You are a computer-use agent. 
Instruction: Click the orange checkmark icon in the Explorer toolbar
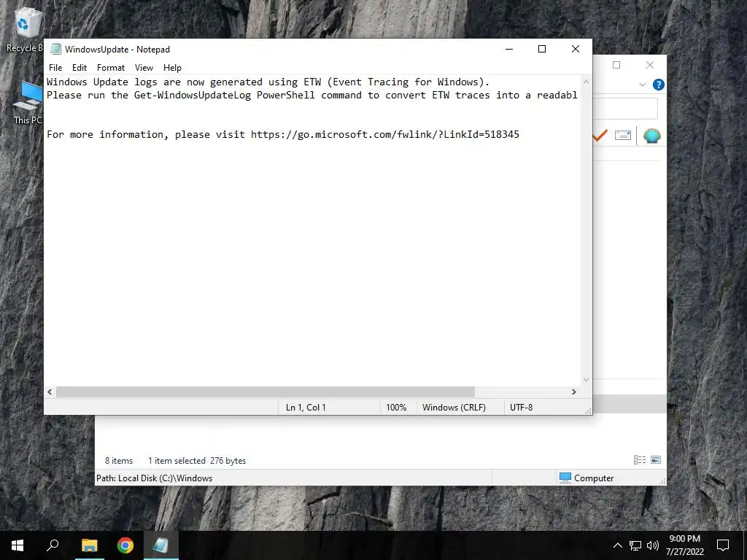[x=600, y=136]
